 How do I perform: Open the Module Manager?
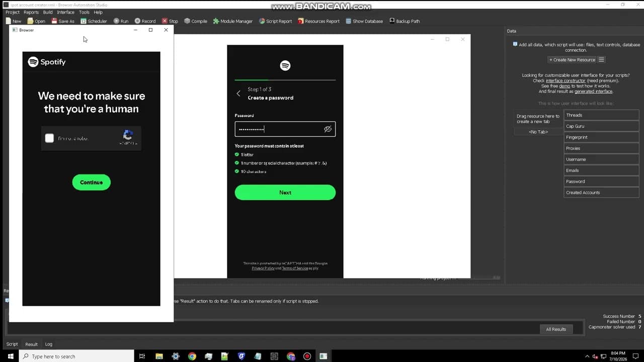point(233,21)
